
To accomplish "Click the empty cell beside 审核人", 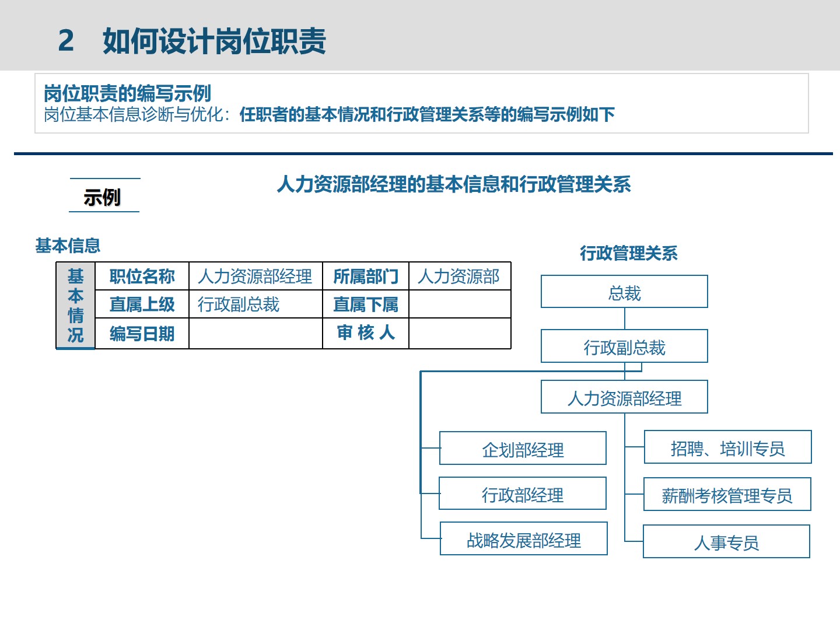I will coord(460,334).
